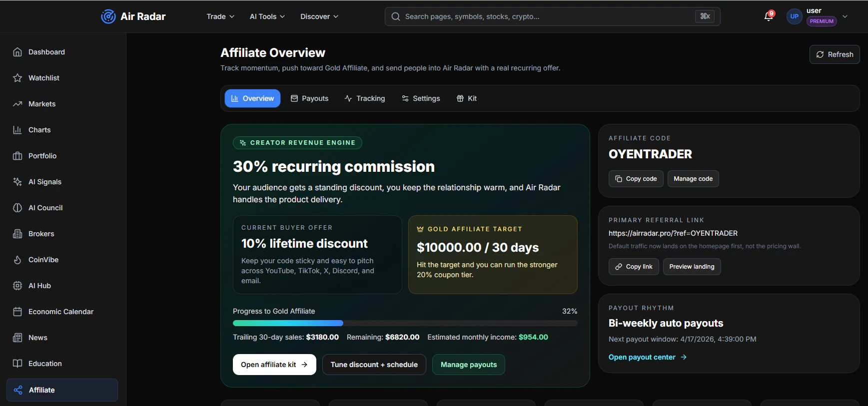
Task: Click Manage code button
Action: pyautogui.click(x=693, y=179)
